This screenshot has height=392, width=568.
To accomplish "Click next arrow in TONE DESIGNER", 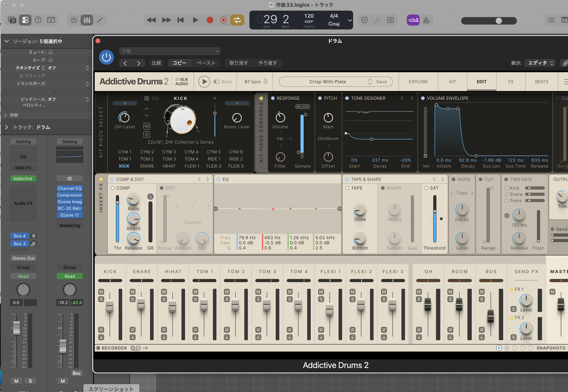I will 412,98.
